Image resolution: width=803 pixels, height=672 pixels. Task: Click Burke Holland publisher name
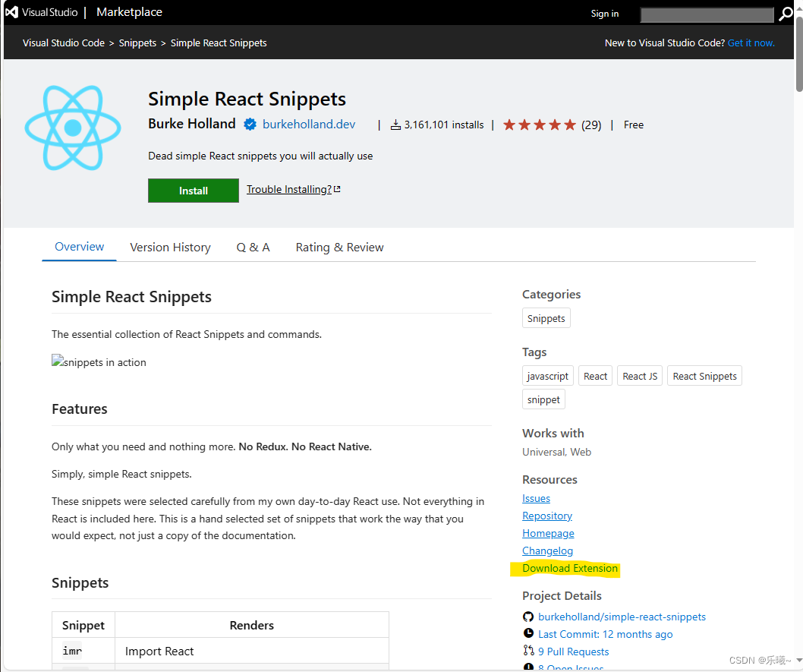(x=191, y=124)
